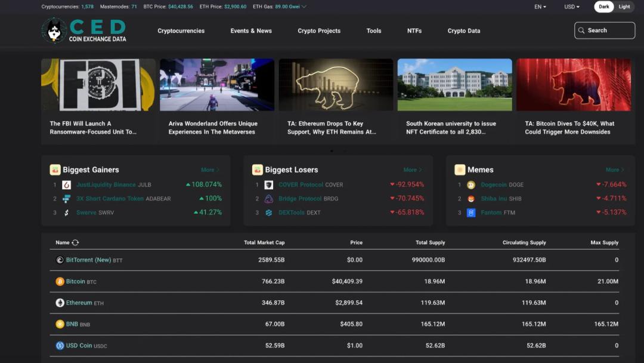Sort by Price column header
This screenshot has width=644, height=363.
[356, 242]
